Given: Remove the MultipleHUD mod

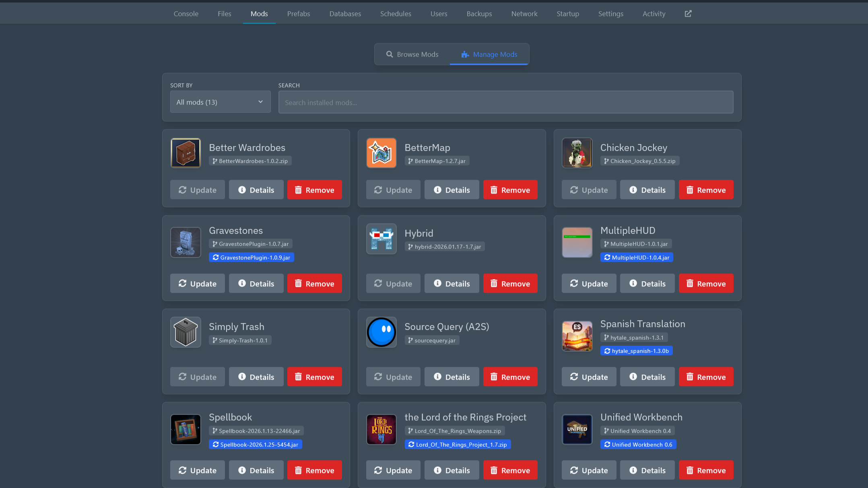Looking at the screenshot, I should coord(706,284).
